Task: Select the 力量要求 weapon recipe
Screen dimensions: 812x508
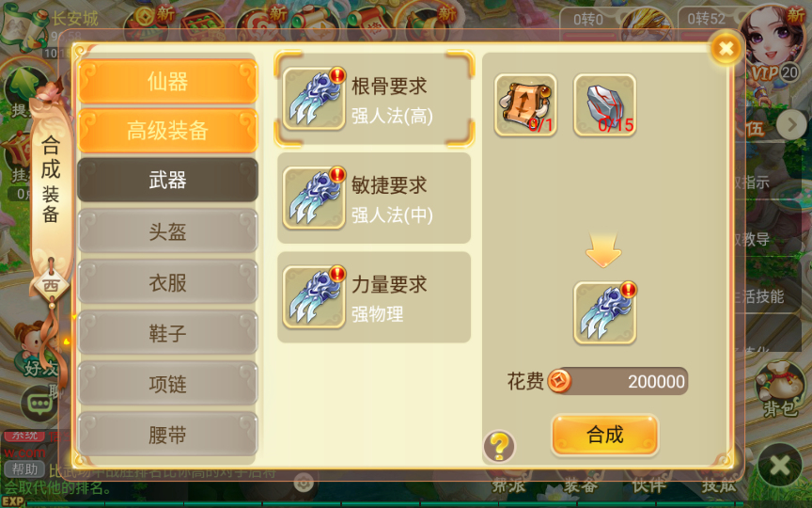Action: (374, 297)
